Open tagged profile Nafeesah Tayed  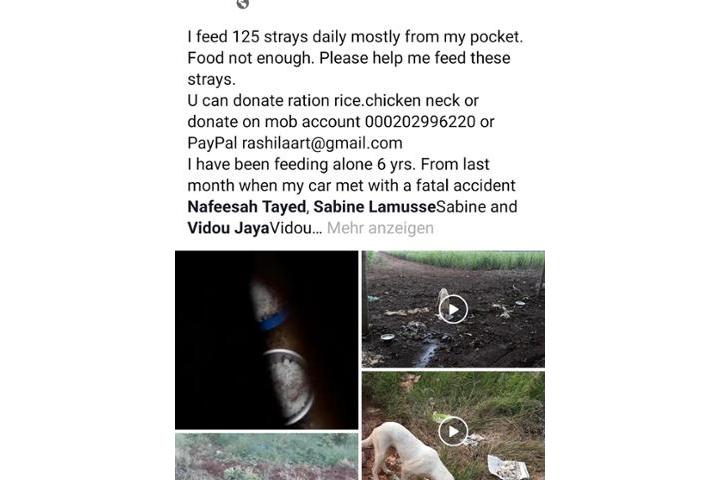[x=247, y=207]
